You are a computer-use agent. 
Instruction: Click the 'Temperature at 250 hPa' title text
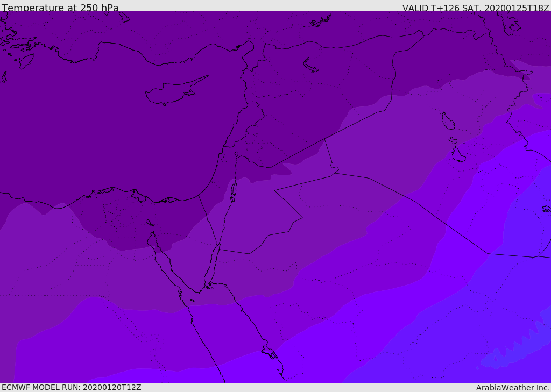pyautogui.click(x=60, y=8)
